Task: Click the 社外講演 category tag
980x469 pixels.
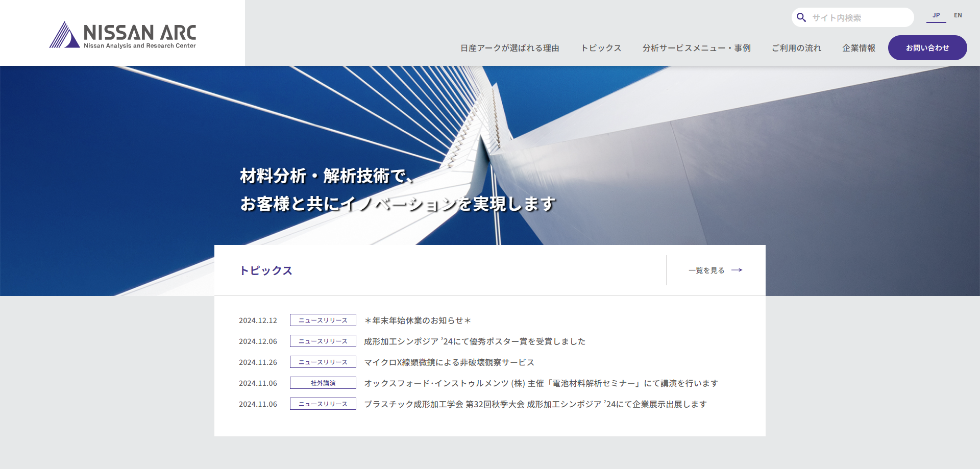Action: click(x=323, y=383)
